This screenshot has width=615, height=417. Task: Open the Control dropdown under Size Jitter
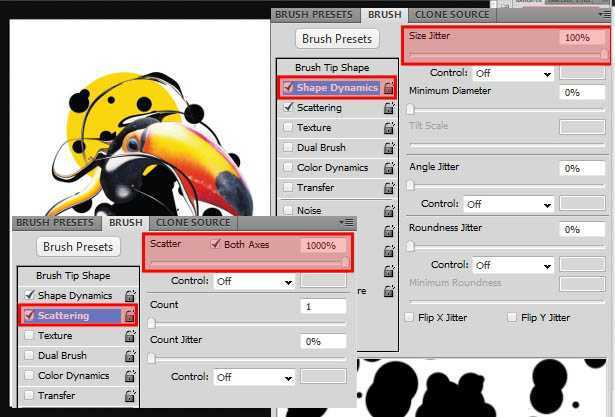click(513, 73)
